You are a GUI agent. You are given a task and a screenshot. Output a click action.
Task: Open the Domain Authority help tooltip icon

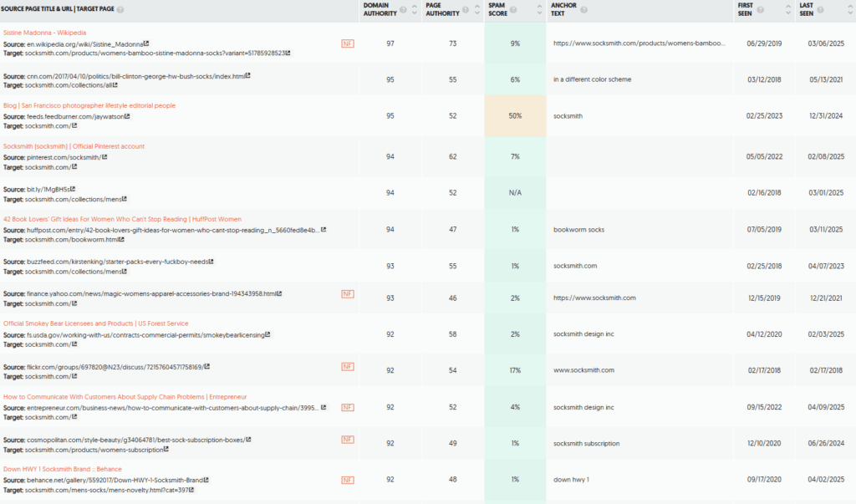[x=403, y=9]
